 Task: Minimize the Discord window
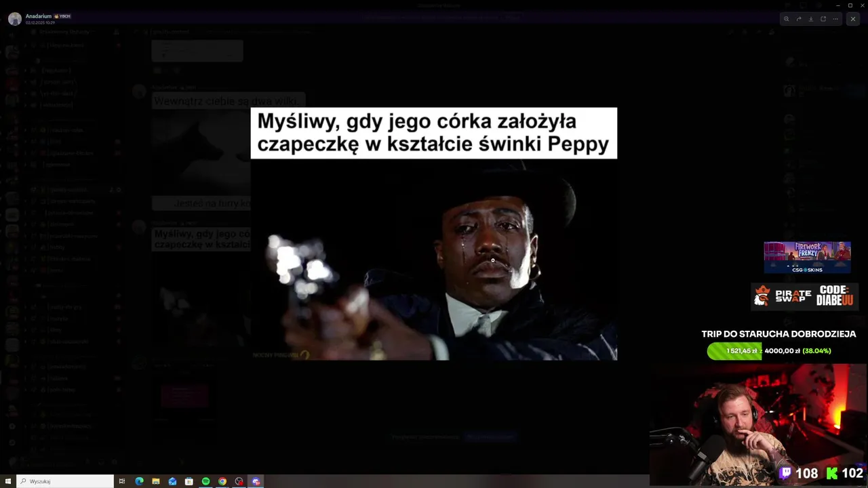840,5
